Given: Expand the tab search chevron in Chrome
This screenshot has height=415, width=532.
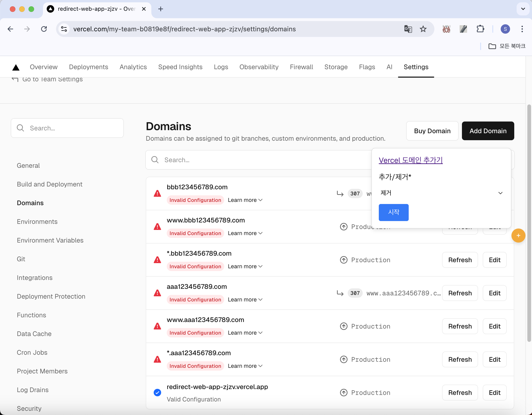Looking at the screenshot, I should coord(523,9).
